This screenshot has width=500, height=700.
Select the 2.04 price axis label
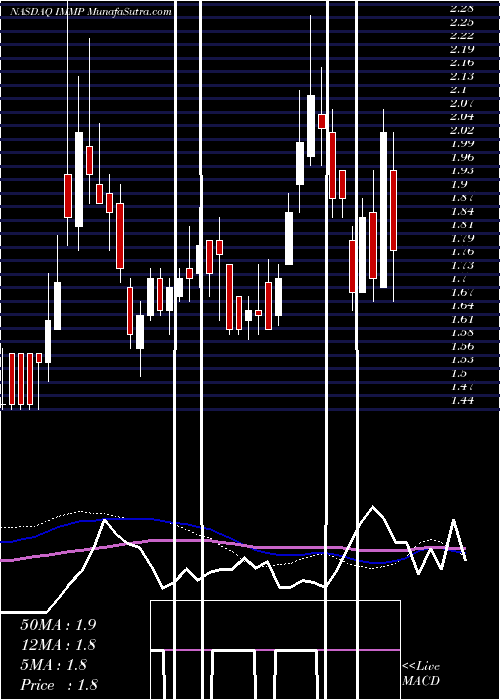pyautogui.click(x=462, y=117)
